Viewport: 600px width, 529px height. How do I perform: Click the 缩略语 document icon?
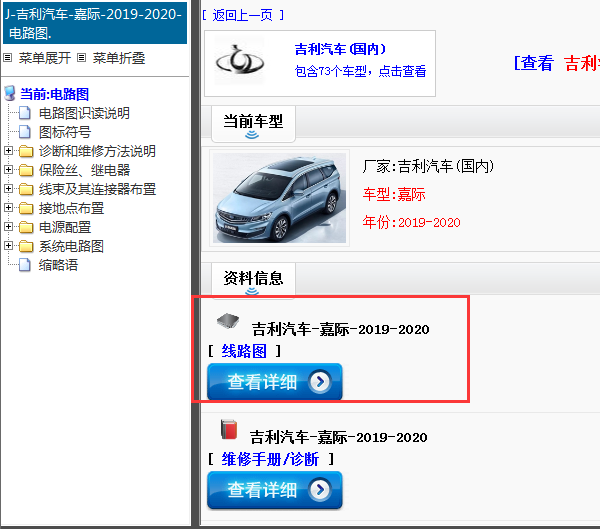(x=25, y=265)
